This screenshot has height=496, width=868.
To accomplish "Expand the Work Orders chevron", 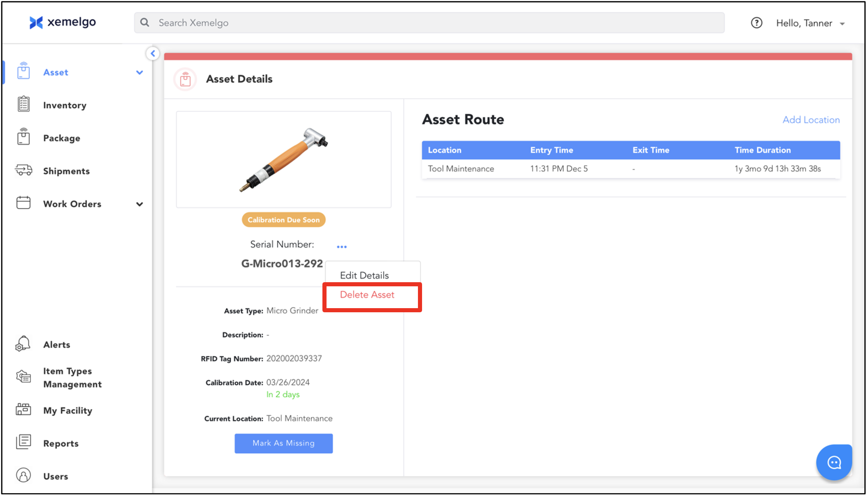I will coord(140,204).
